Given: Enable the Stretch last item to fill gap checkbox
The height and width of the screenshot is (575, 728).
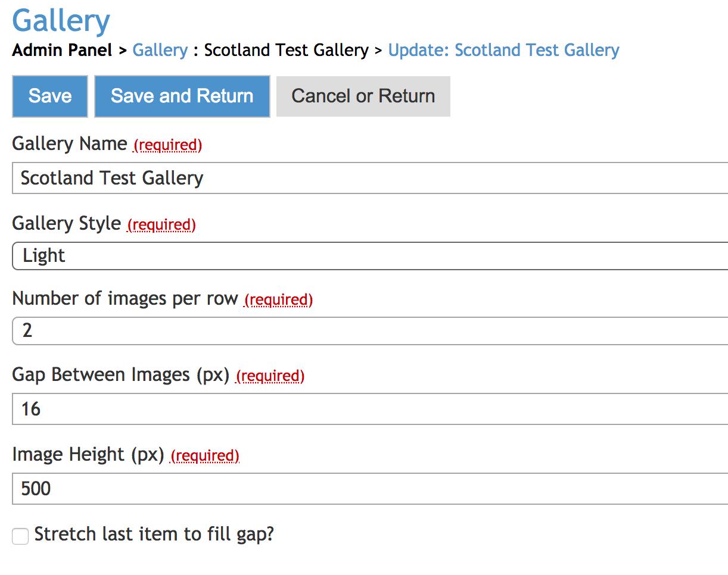Looking at the screenshot, I should pyautogui.click(x=20, y=536).
